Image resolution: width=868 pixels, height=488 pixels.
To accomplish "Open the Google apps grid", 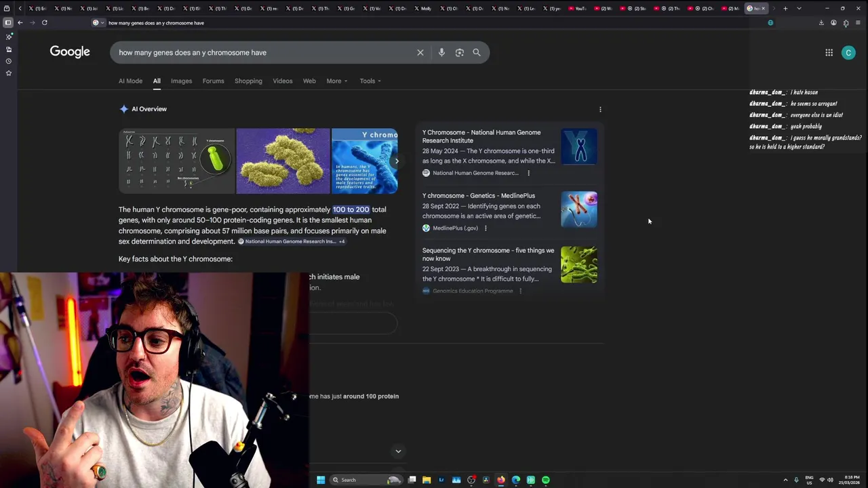I will (x=829, y=52).
